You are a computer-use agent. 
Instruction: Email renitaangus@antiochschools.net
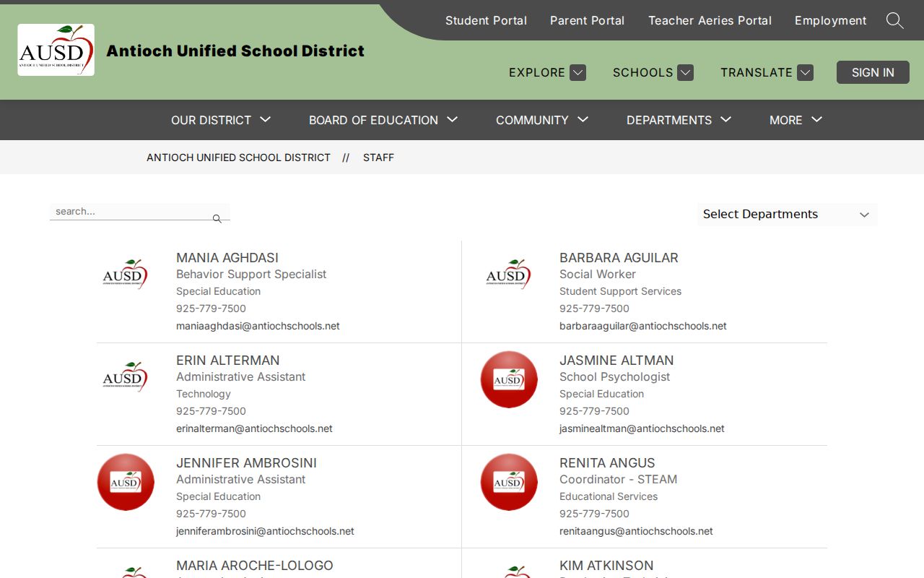[x=636, y=531]
